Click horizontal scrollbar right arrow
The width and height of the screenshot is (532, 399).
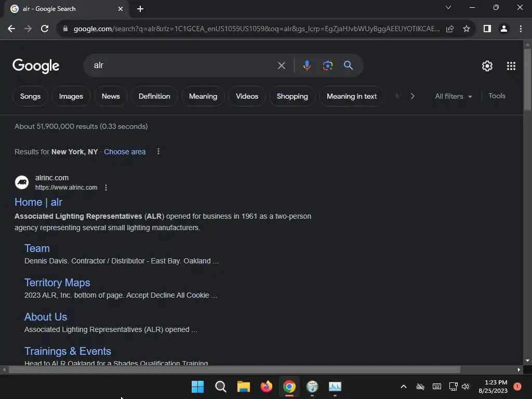click(x=518, y=369)
